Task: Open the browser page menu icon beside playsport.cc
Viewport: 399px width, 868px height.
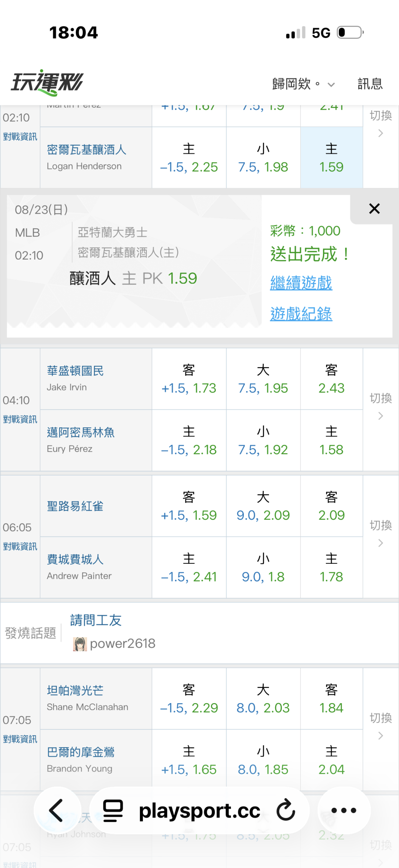Action: pos(113,810)
